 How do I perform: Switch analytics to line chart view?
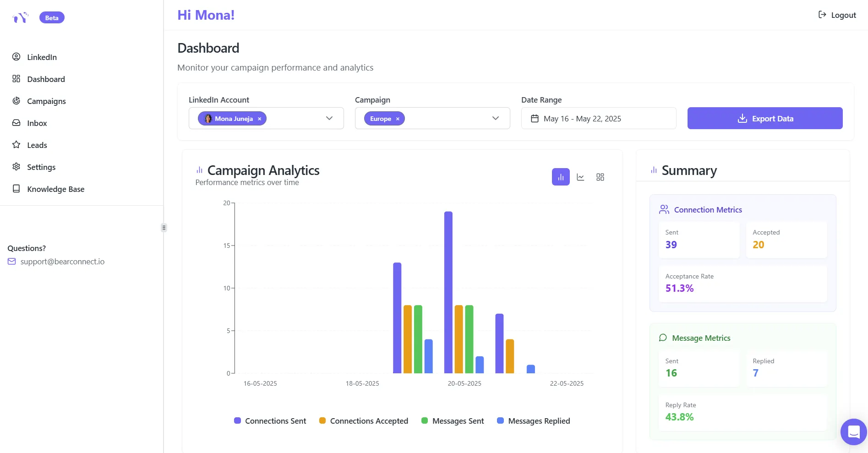(580, 177)
